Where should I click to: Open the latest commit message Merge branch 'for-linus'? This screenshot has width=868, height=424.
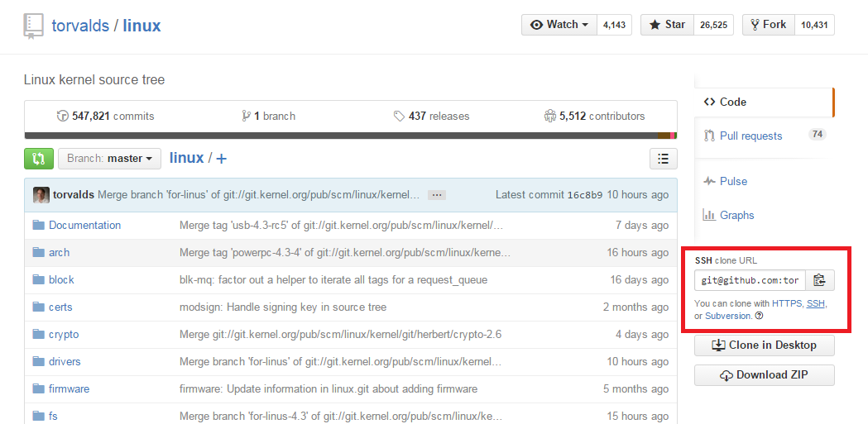tap(258, 194)
